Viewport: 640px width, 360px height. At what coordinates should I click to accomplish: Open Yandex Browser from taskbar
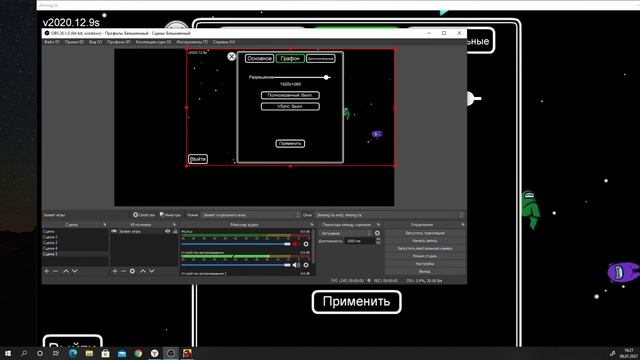point(154,353)
